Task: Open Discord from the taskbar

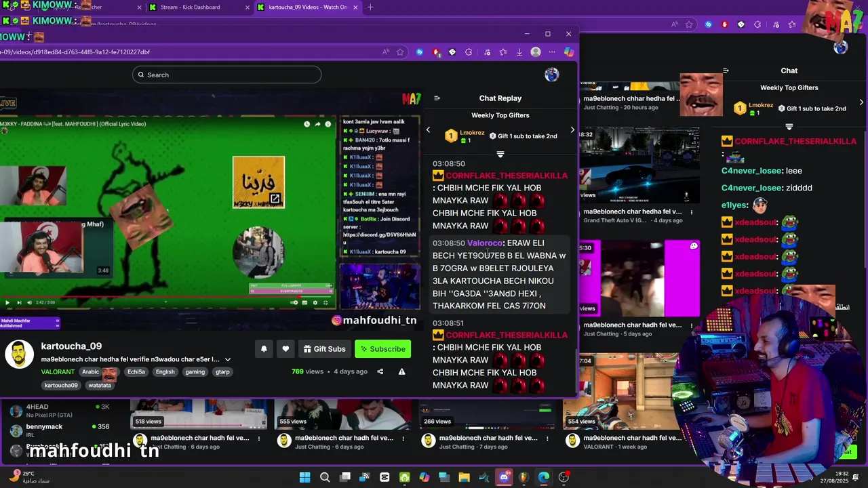Action: pyautogui.click(x=504, y=477)
